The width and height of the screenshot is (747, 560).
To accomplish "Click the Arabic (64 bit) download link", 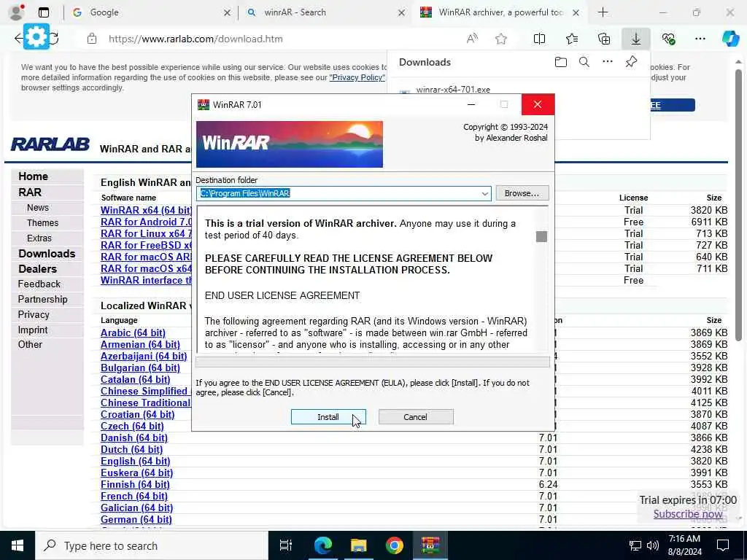I will [133, 332].
